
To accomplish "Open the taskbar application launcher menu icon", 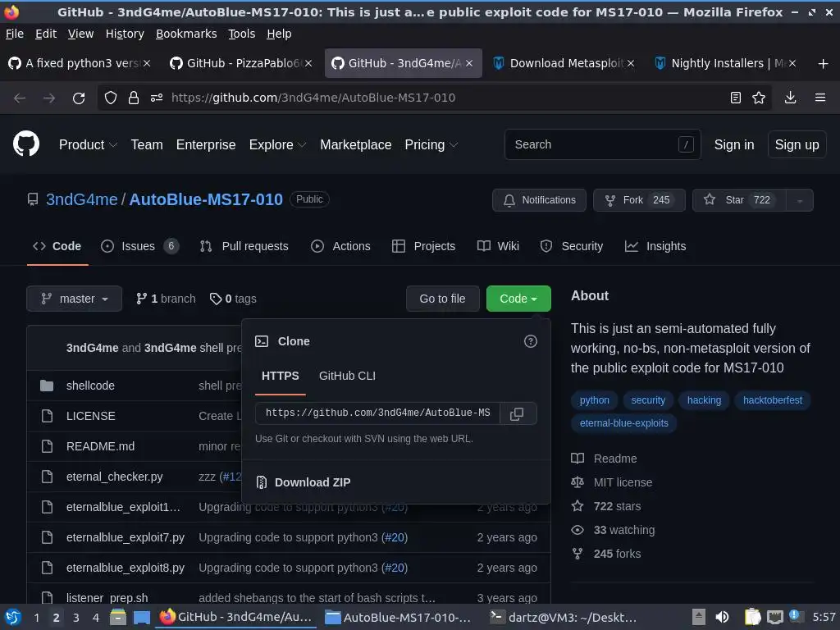I will (13, 617).
